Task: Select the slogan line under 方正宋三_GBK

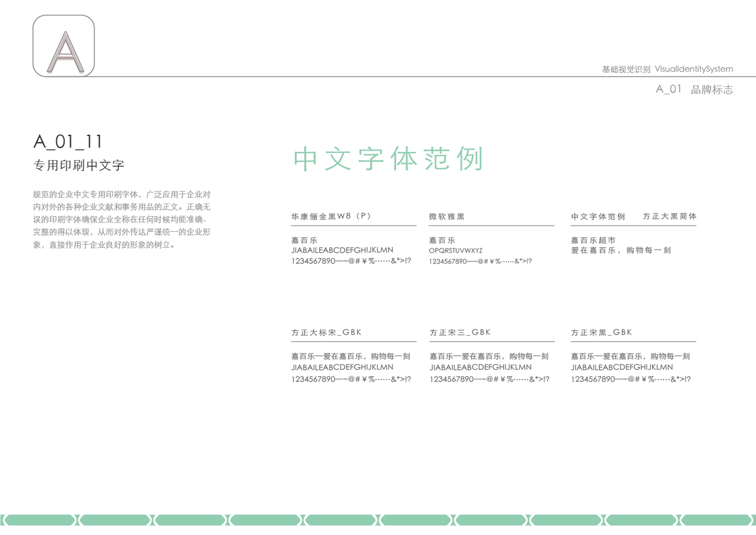Action: click(x=489, y=357)
